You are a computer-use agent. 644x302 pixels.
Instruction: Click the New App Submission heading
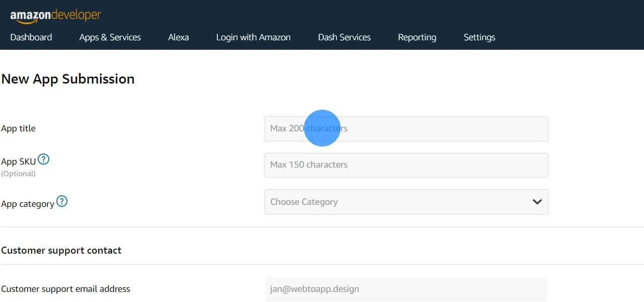point(68,79)
